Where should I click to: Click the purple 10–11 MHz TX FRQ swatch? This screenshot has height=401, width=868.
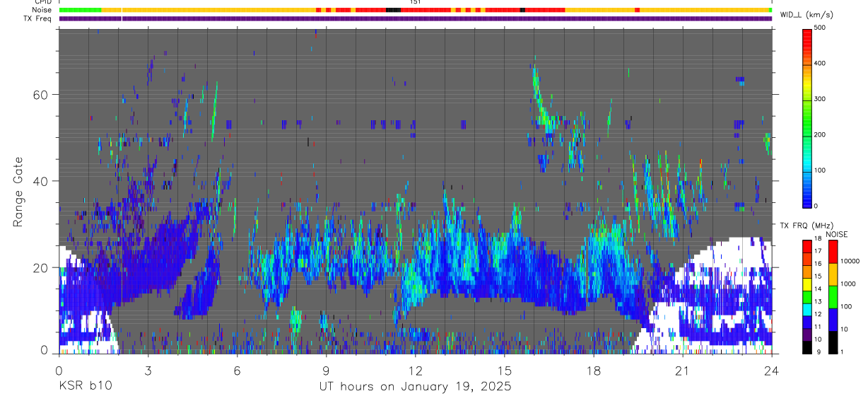click(x=807, y=333)
